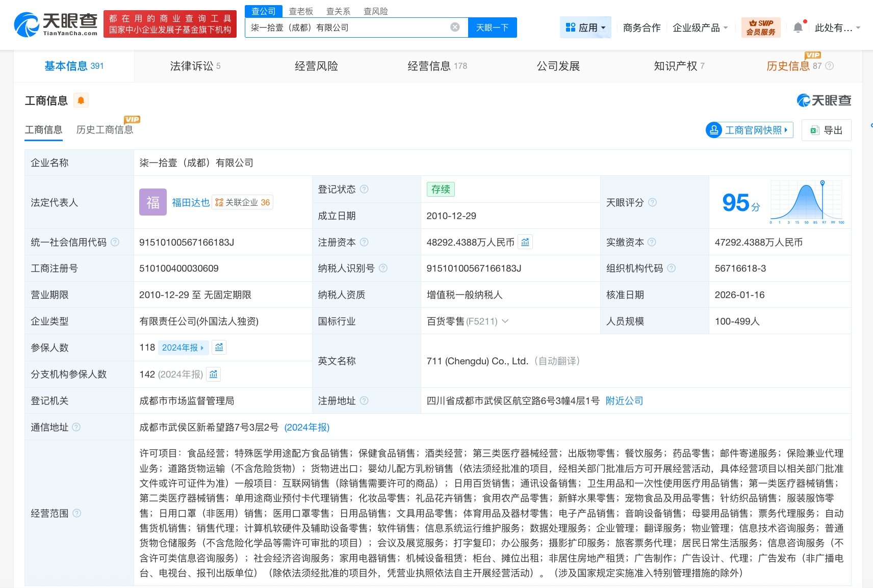Click the TianYanCha logo in header

pos(56,24)
